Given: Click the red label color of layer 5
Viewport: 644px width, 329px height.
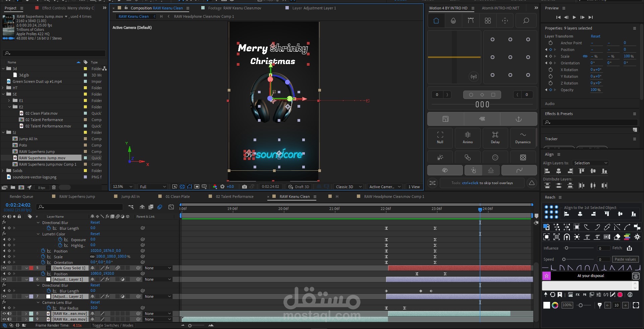Looking at the screenshot, I should pyautogui.click(x=31, y=268).
